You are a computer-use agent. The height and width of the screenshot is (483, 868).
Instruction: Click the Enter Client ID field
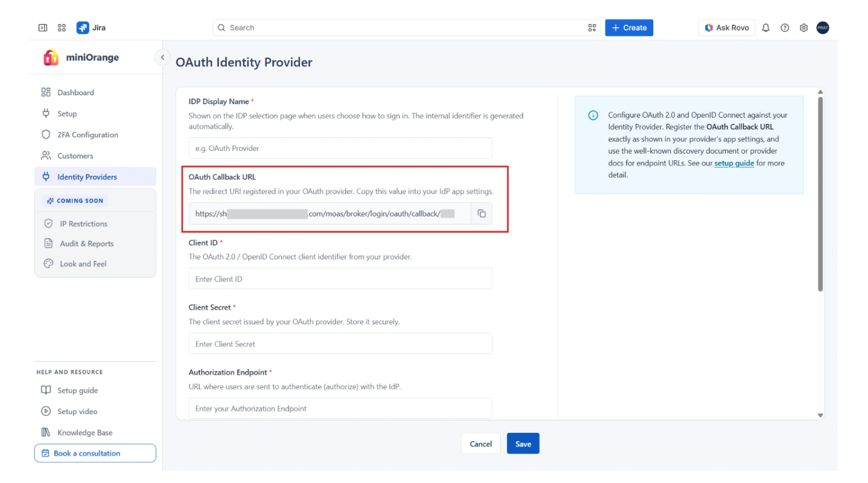pos(340,279)
